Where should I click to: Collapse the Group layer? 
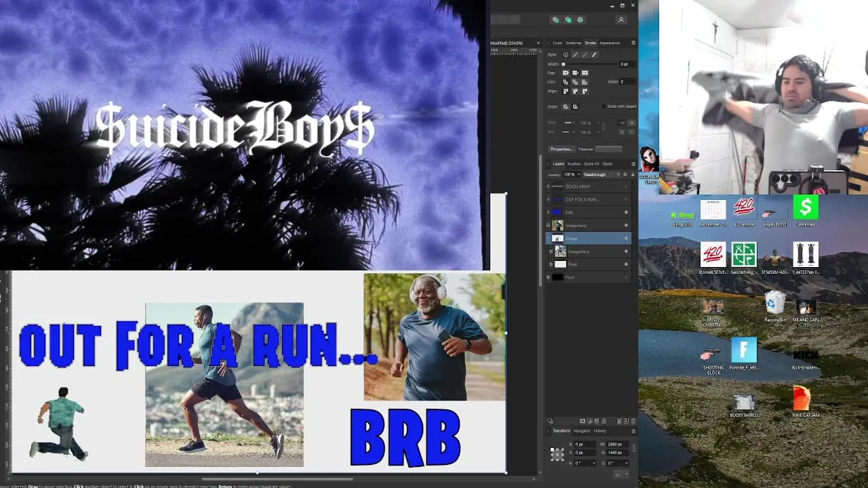[x=548, y=238]
